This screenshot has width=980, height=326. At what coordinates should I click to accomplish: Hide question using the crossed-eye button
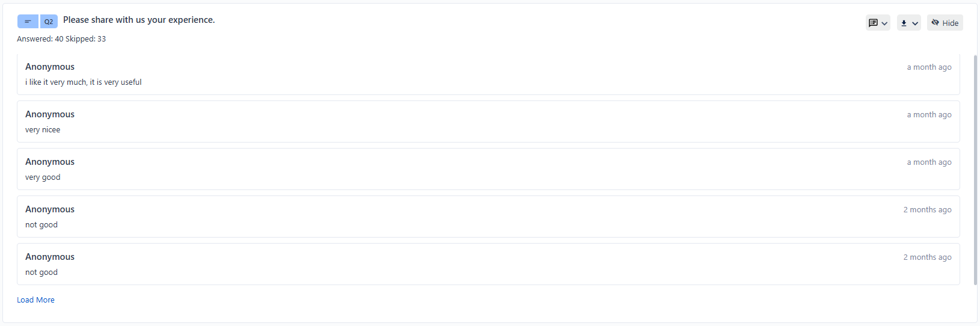coord(945,23)
